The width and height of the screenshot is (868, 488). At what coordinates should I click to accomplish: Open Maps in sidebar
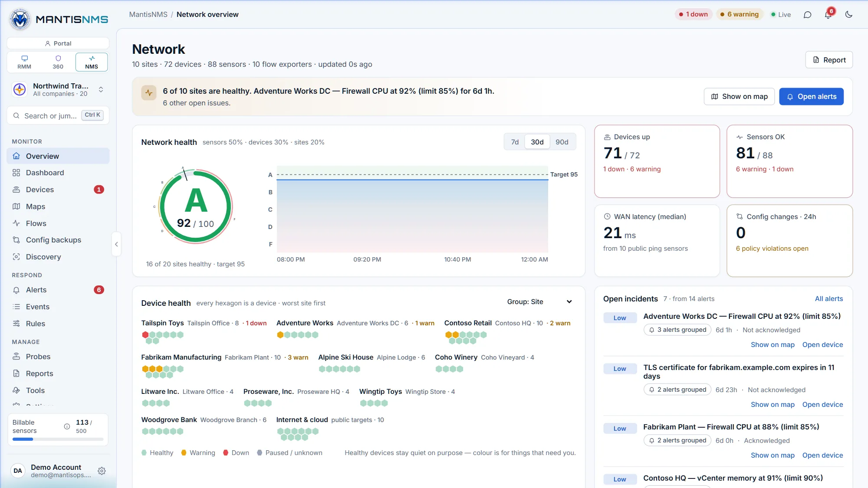pyautogui.click(x=58, y=206)
